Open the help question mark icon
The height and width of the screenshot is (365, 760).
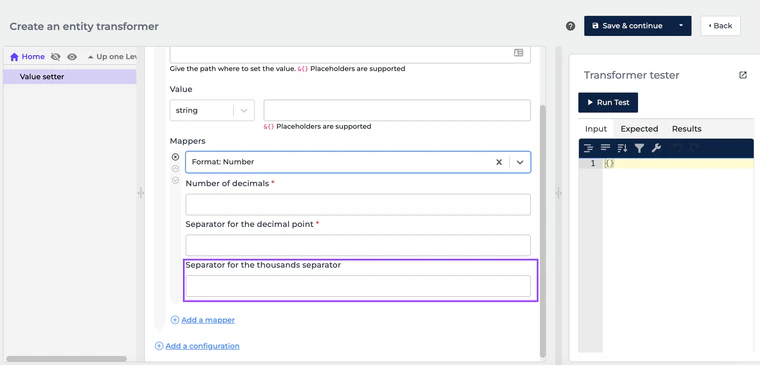coord(570,26)
